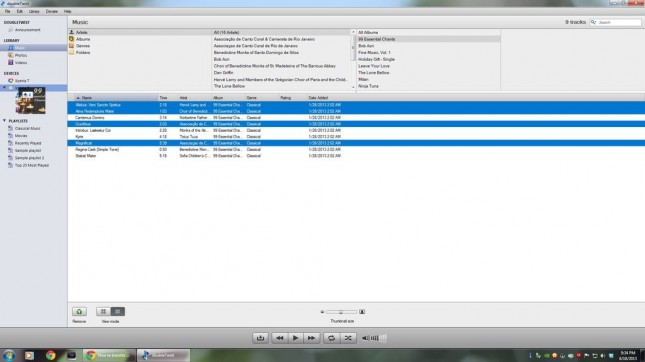The image size is (645, 362).
Task: Toggle shuffle playback
Action: pos(348,338)
